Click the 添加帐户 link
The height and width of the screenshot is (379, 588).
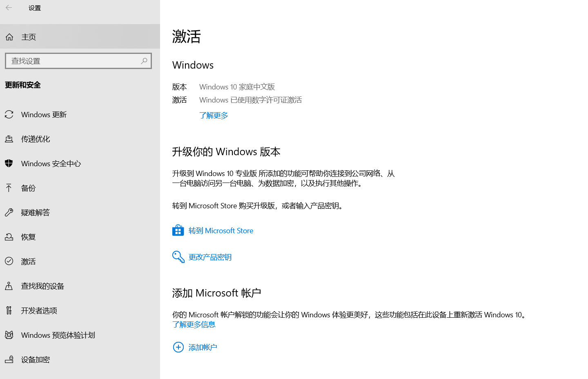[x=203, y=348]
